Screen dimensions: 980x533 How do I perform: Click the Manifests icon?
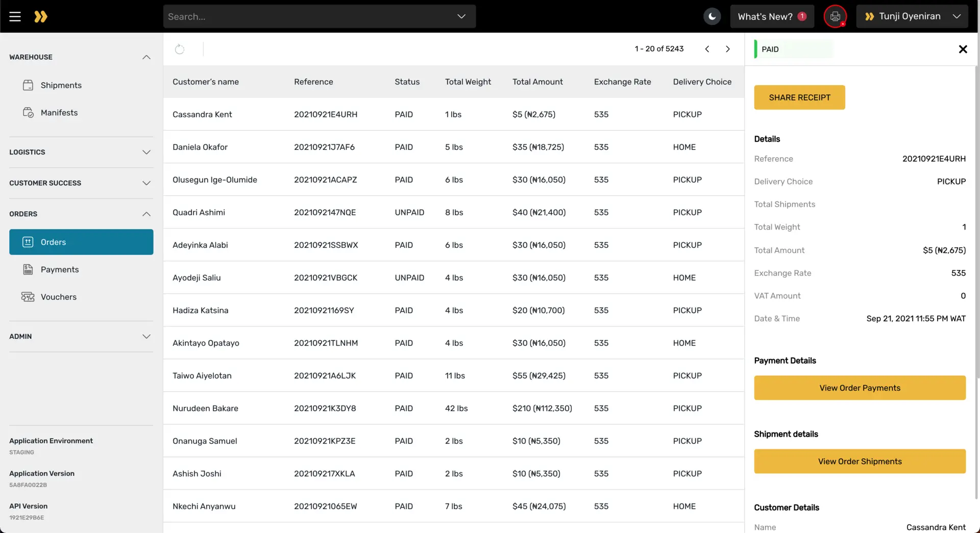[28, 113]
